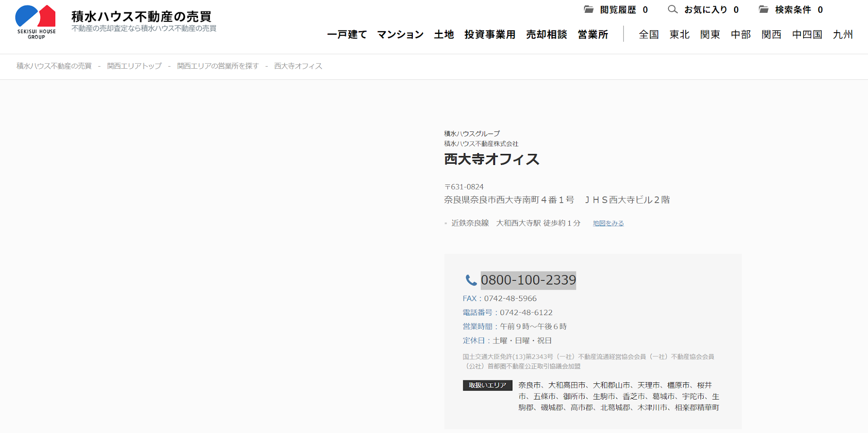
Task: Click the 西大寺オフィス heading
Action: [x=492, y=159]
